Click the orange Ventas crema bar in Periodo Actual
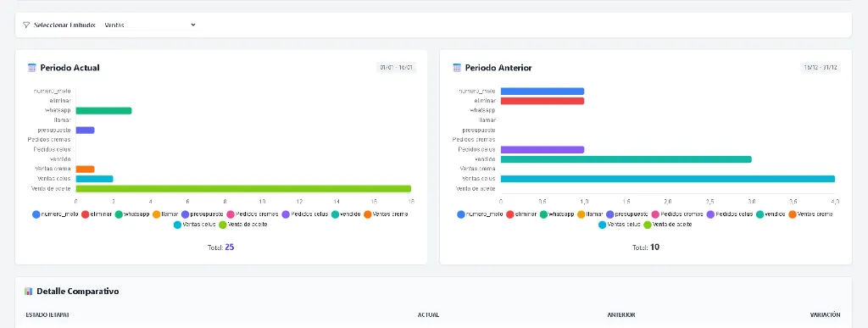 tap(86, 170)
